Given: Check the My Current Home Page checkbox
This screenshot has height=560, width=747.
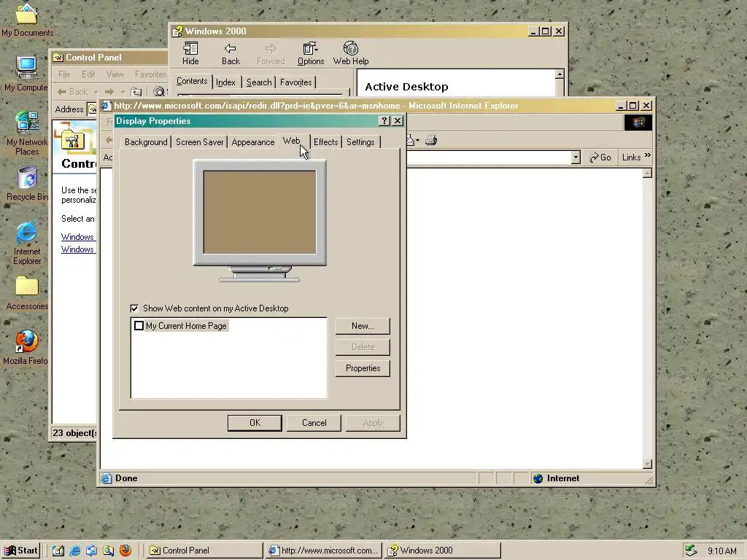Looking at the screenshot, I should coord(139,326).
